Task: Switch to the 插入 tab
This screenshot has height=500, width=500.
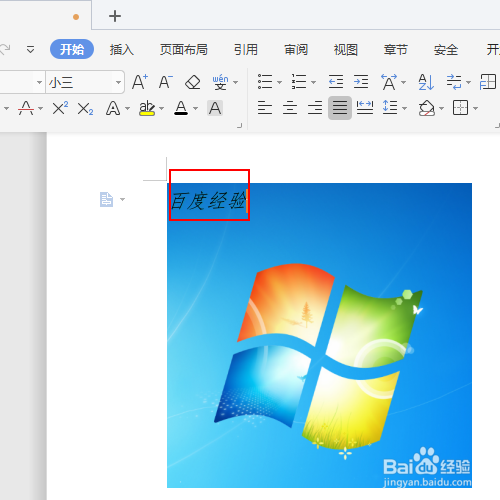Action: coord(122,50)
